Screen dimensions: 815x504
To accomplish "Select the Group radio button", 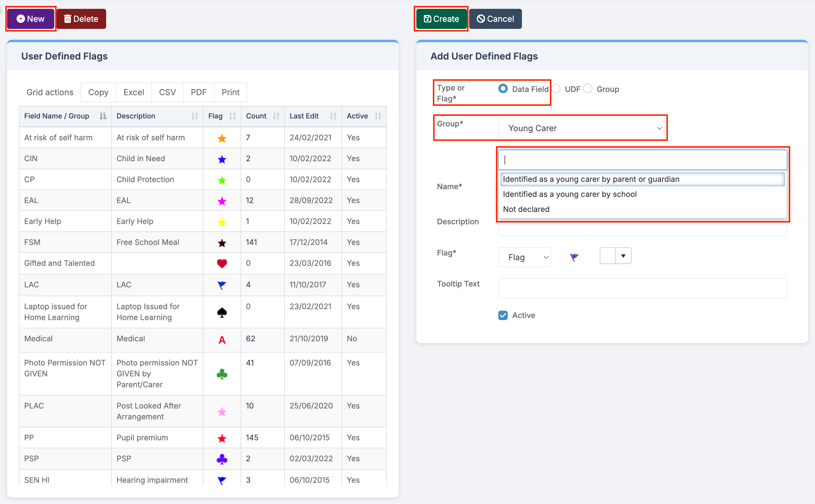I will 588,89.
